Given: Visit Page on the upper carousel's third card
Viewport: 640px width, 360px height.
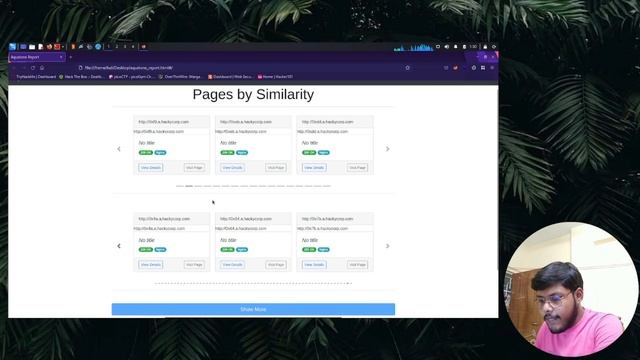Looking at the screenshot, I should click(x=358, y=168).
